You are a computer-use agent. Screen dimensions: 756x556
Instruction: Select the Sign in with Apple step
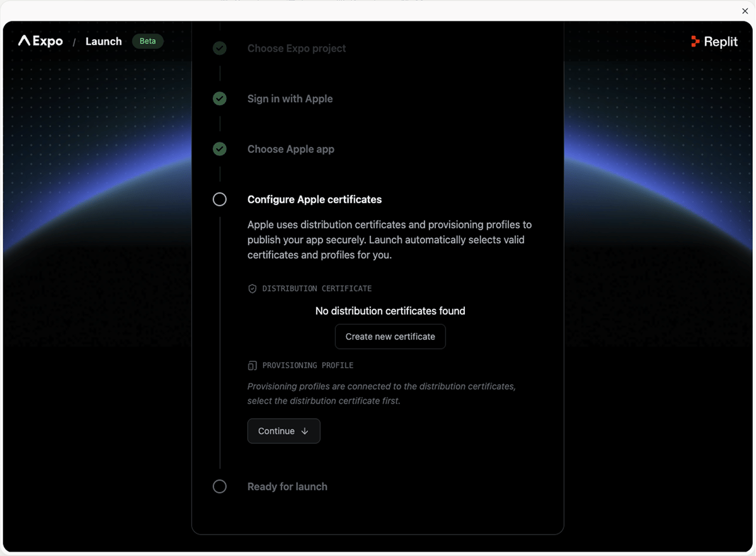click(290, 99)
